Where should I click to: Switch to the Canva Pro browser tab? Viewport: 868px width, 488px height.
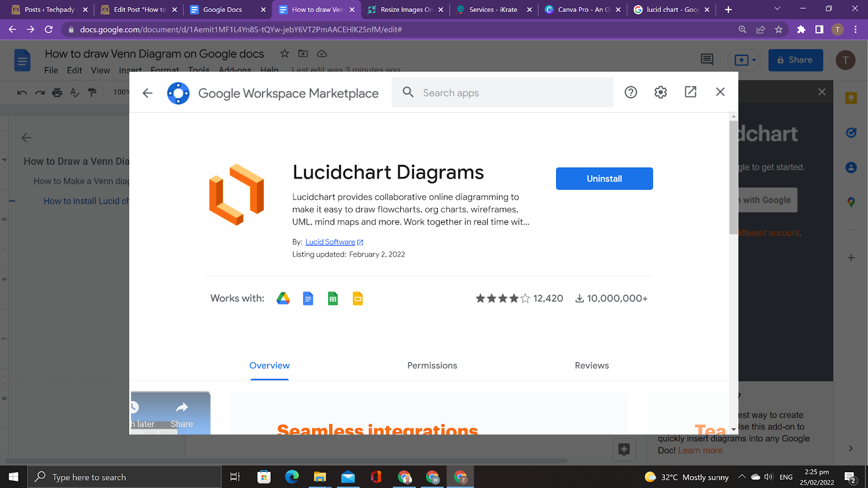click(x=583, y=10)
